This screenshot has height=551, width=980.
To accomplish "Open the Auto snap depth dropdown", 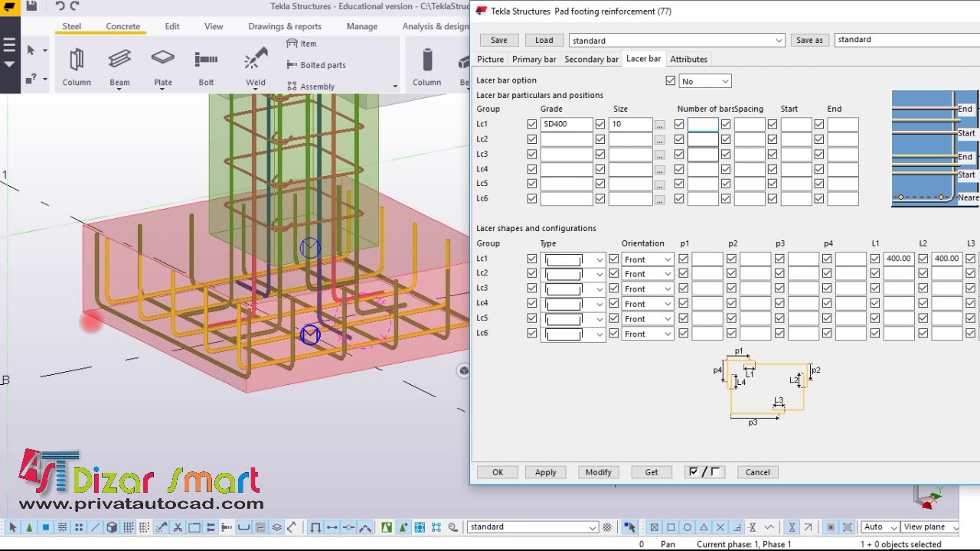I will coord(880,527).
